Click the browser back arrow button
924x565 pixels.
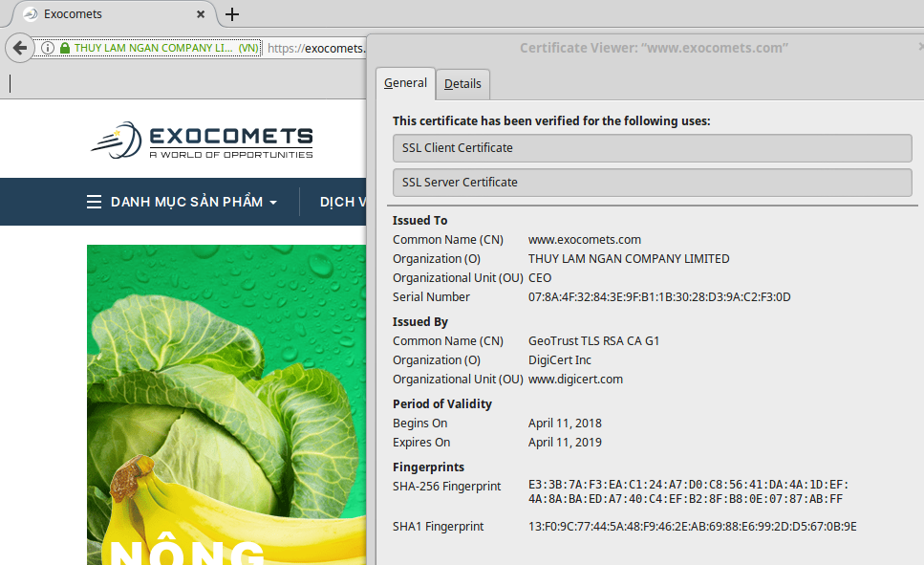coord(20,48)
